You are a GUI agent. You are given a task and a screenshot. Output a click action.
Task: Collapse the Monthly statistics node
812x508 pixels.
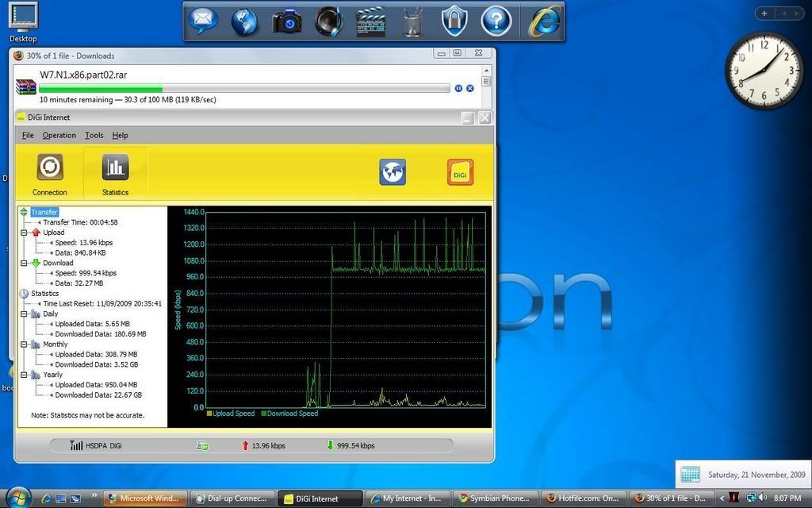point(24,344)
